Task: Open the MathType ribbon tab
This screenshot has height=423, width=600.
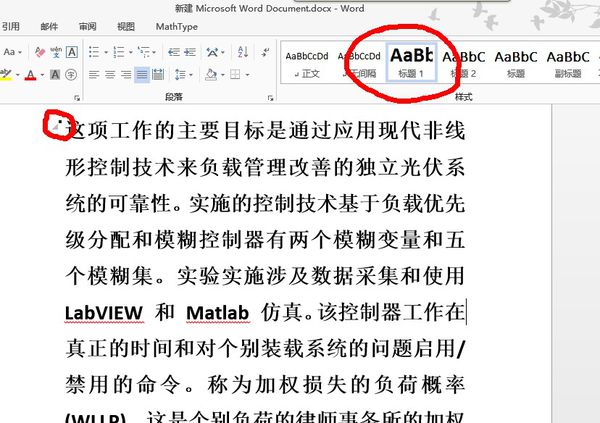Action: coord(176,26)
